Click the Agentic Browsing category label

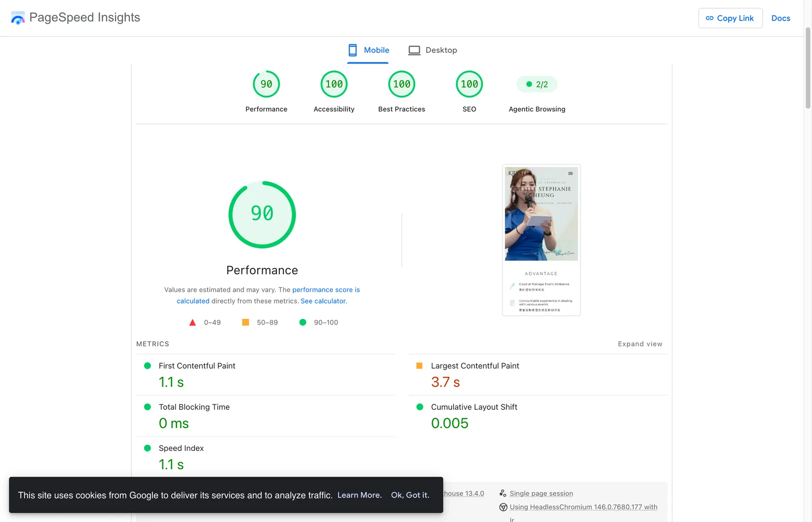(537, 109)
